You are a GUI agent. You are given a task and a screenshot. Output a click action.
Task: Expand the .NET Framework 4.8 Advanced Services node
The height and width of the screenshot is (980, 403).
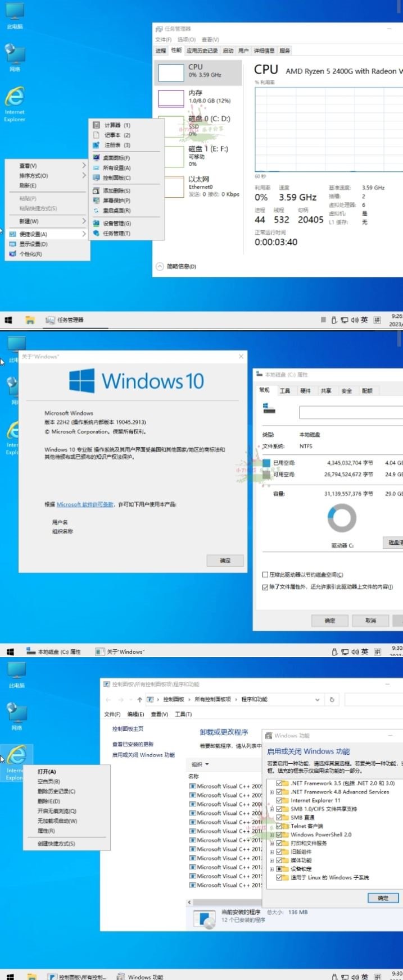[272, 792]
